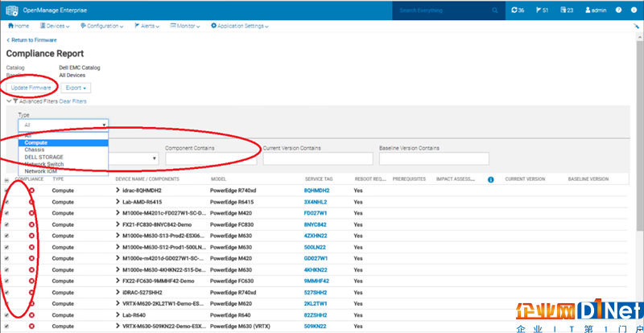Screen dimensions: 644x333
Task: Select Network IOM in the Type list
Action: (x=64, y=171)
